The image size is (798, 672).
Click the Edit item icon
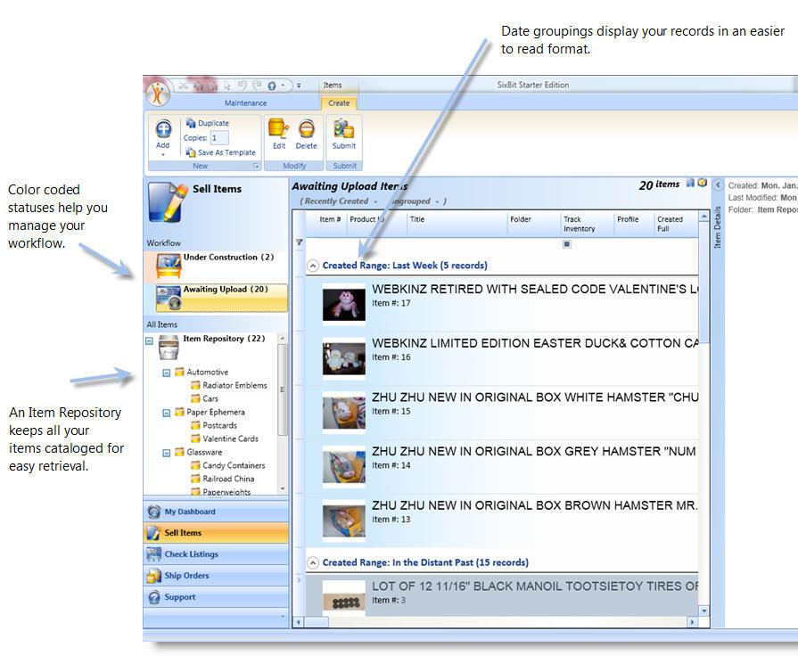click(x=278, y=128)
